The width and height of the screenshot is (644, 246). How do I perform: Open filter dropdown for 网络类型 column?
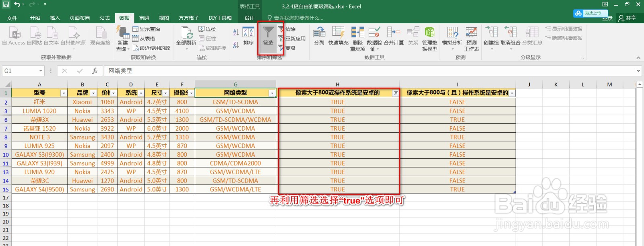[272, 93]
